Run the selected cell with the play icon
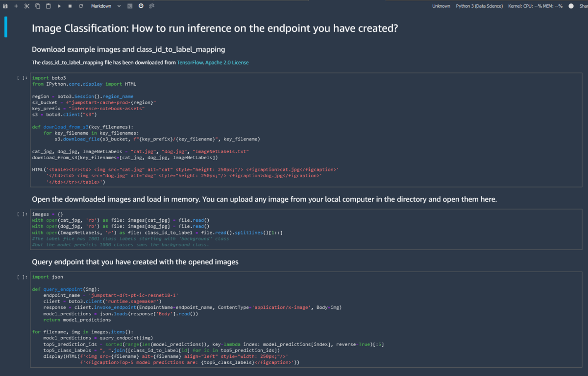Image resolution: width=588 pixels, height=376 pixels. [59, 6]
